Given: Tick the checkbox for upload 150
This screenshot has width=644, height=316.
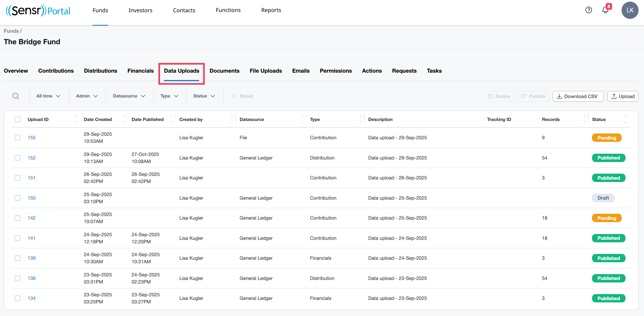Looking at the screenshot, I should [17, 198].
